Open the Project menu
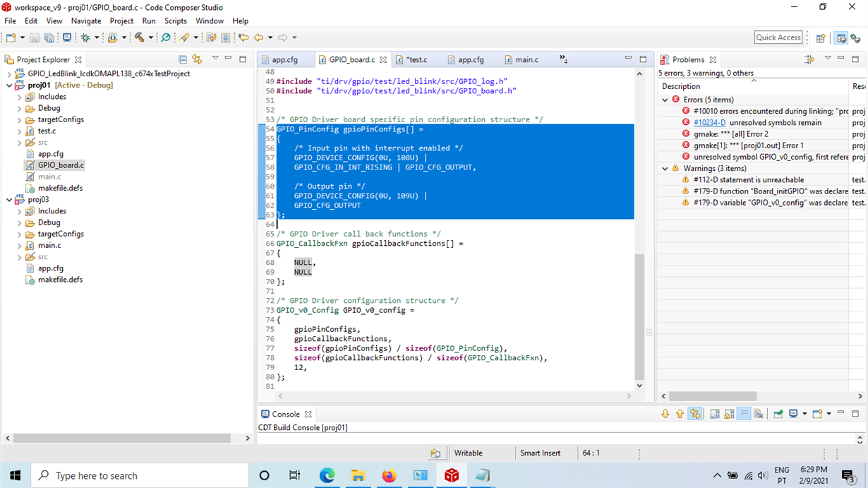Image resolution: width=868 pixels, height=488 pixels. coord(121,21)
